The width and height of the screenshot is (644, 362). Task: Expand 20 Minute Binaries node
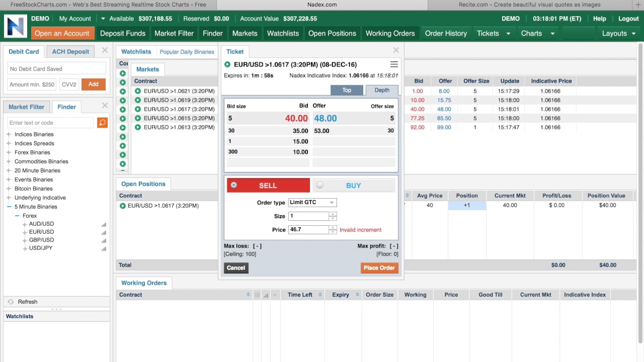[x=9, y=170]
